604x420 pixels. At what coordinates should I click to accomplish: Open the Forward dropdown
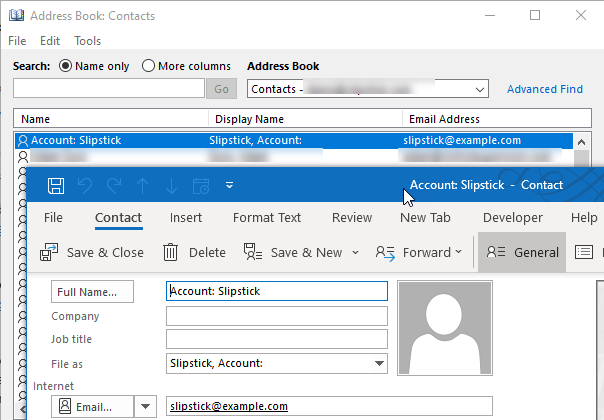tap(419, 253)
